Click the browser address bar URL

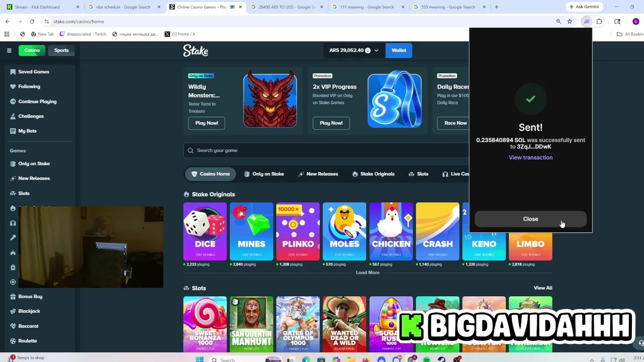pyautogui.click(x=78, y=22)
